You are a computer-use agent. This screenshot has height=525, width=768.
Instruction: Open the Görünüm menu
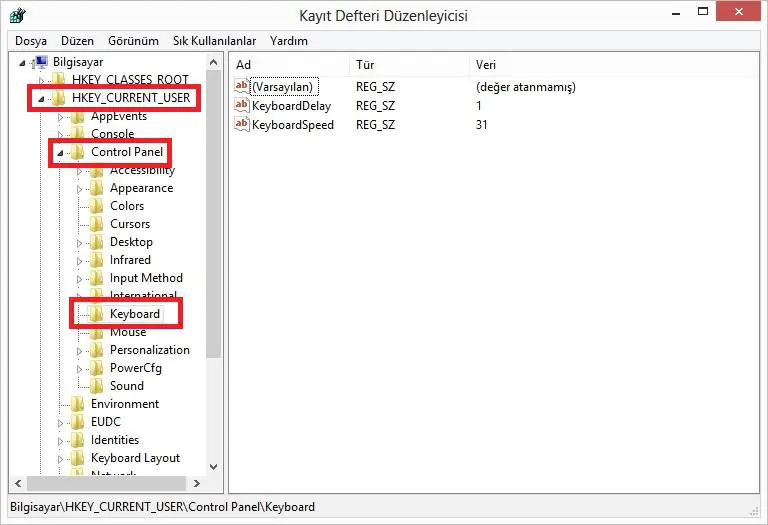(x=133, y=41)
